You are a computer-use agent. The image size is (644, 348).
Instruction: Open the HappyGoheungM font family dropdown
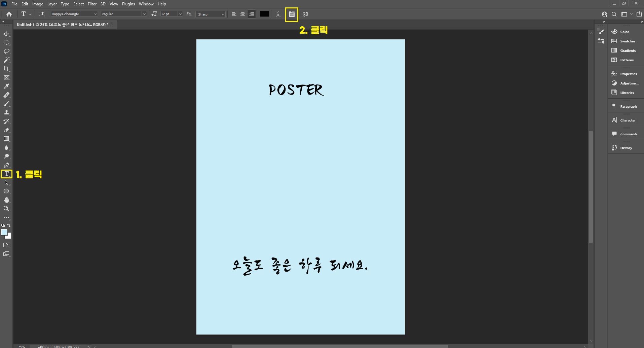coord(95,14)
